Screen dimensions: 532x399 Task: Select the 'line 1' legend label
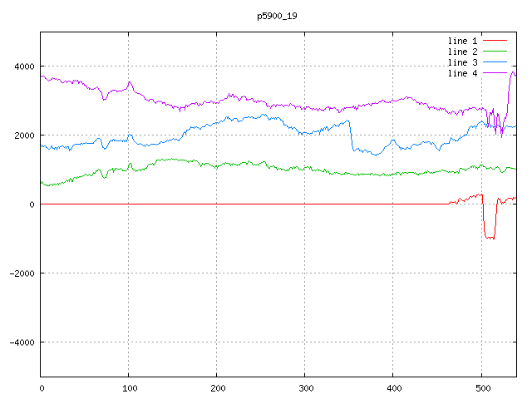pyautogui.click(x=462, y=41)
